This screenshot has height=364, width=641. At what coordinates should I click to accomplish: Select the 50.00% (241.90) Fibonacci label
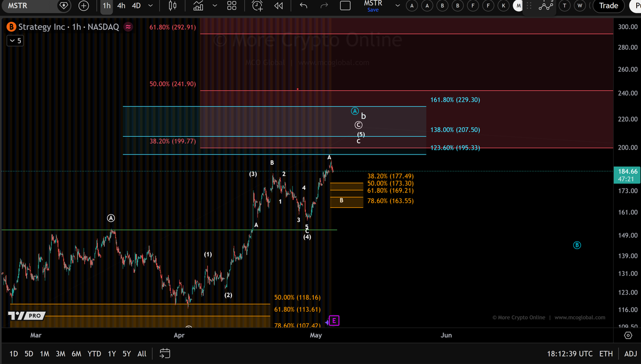click(173, 84)
